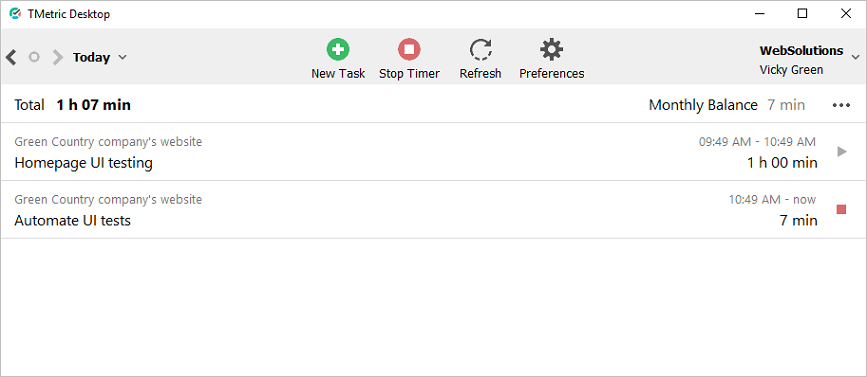Click the Monthly Balance 7 min label
867x377 pixels.
(727, 105)
